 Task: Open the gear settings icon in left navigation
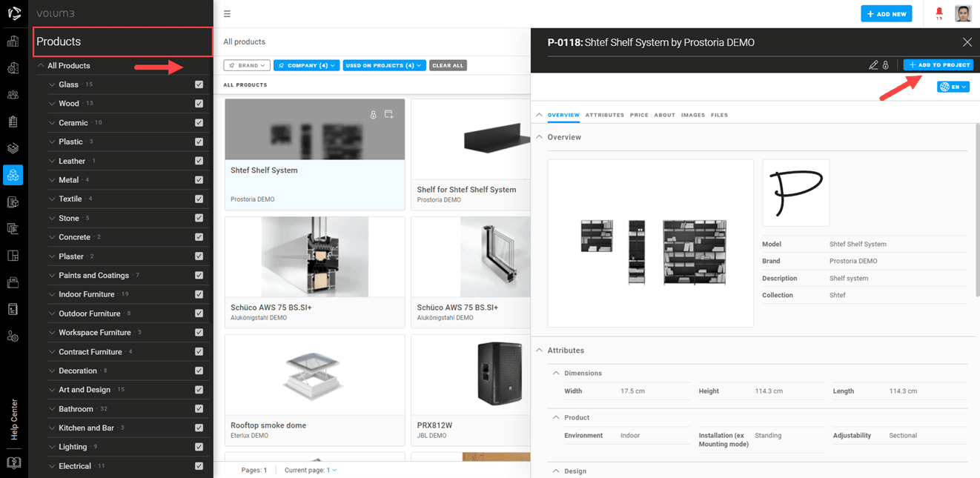(13, 336)
